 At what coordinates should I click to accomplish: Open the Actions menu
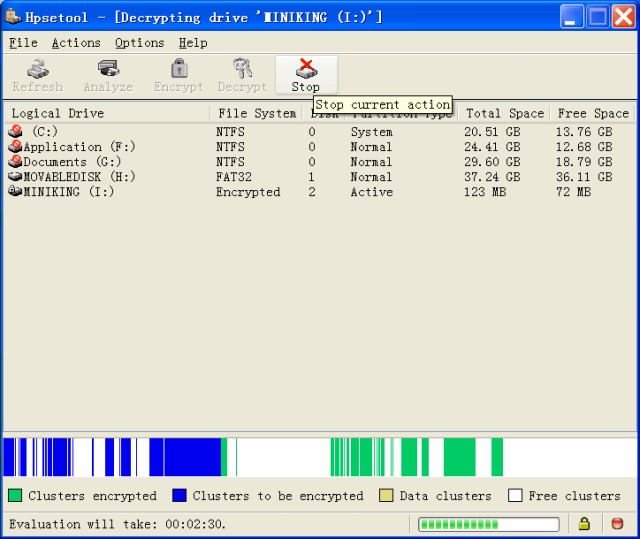76,43
